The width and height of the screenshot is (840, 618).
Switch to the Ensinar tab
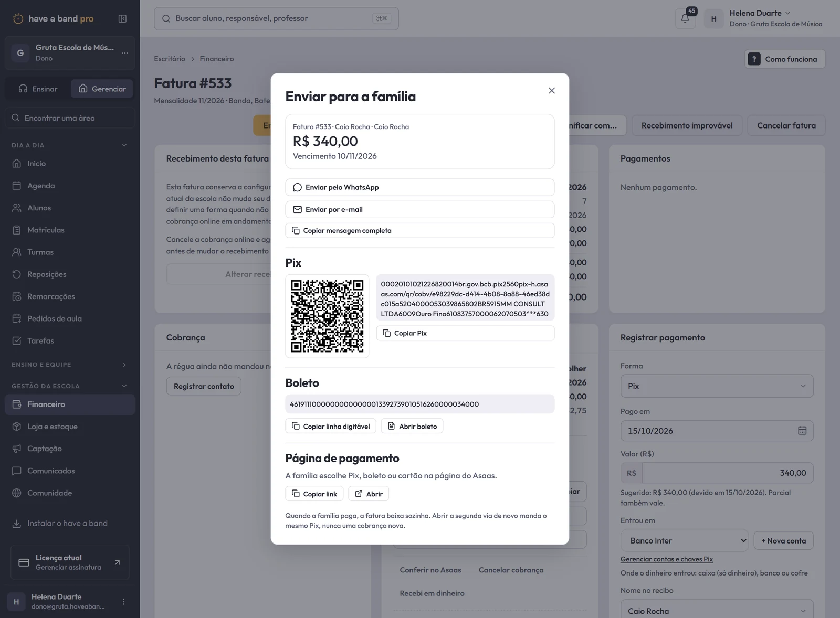tap(38, 89)
